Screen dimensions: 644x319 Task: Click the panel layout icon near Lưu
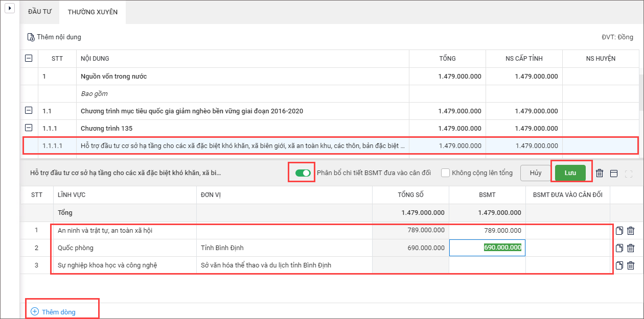point(614,173)
